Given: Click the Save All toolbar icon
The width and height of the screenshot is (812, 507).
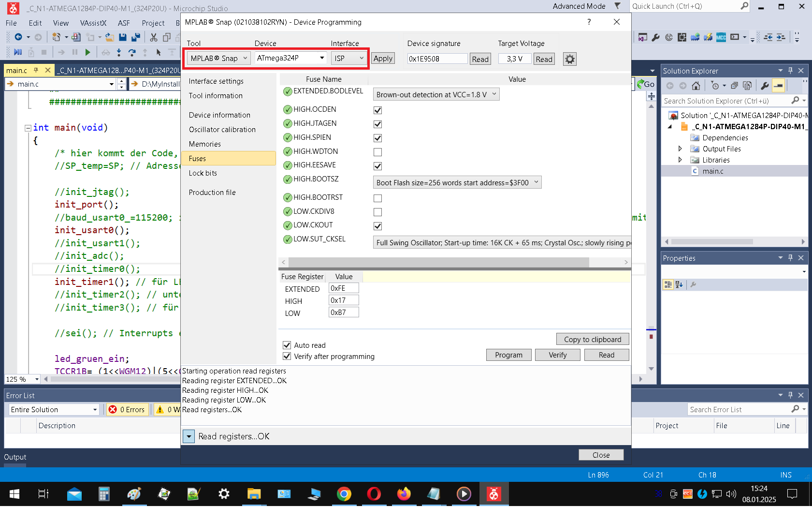Looking at the screenshot, I should [136, 37].
